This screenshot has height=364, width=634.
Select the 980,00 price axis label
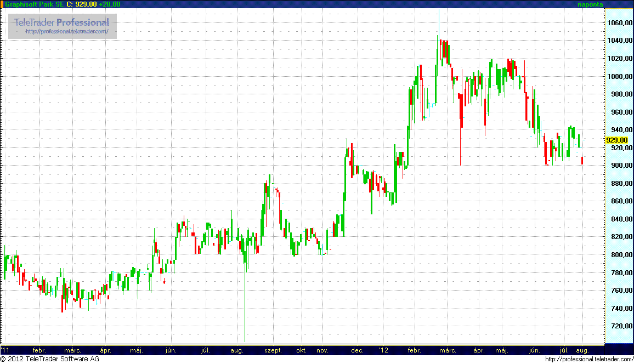click(622, 94)
